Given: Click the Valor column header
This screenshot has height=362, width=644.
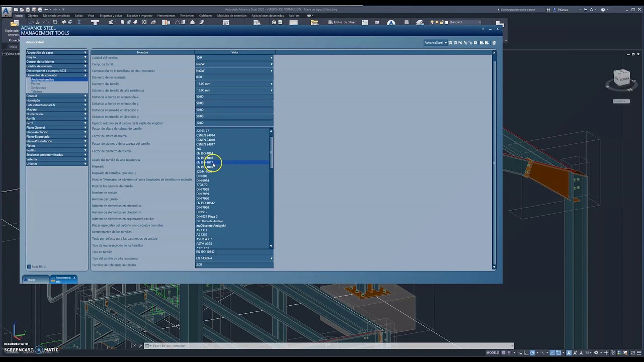Looking at the screenshot, I should pos(234,52).
